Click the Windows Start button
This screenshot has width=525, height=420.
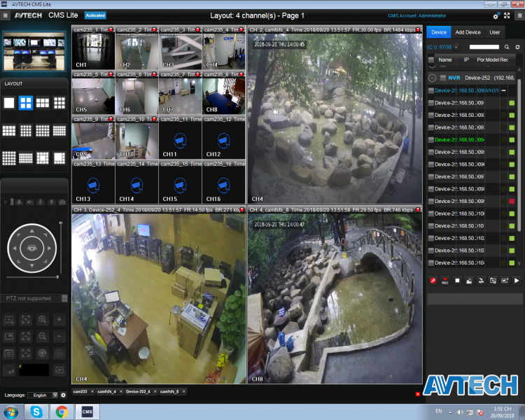[x=10, y=412]
